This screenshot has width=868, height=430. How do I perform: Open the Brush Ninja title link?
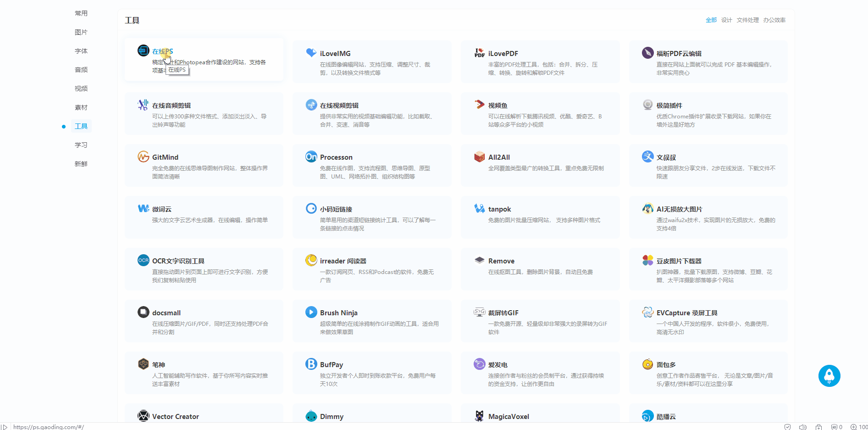pyautogui.click(x=339, y=313)
